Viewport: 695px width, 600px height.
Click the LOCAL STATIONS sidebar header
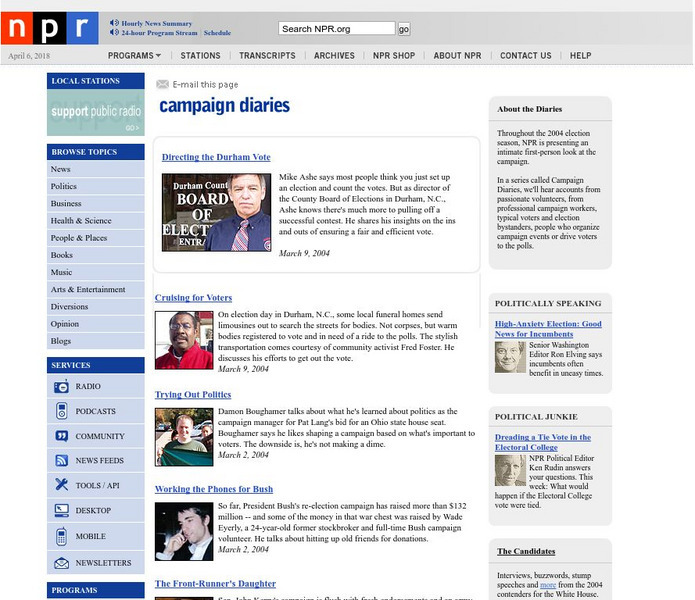click(x=96, y=81)
